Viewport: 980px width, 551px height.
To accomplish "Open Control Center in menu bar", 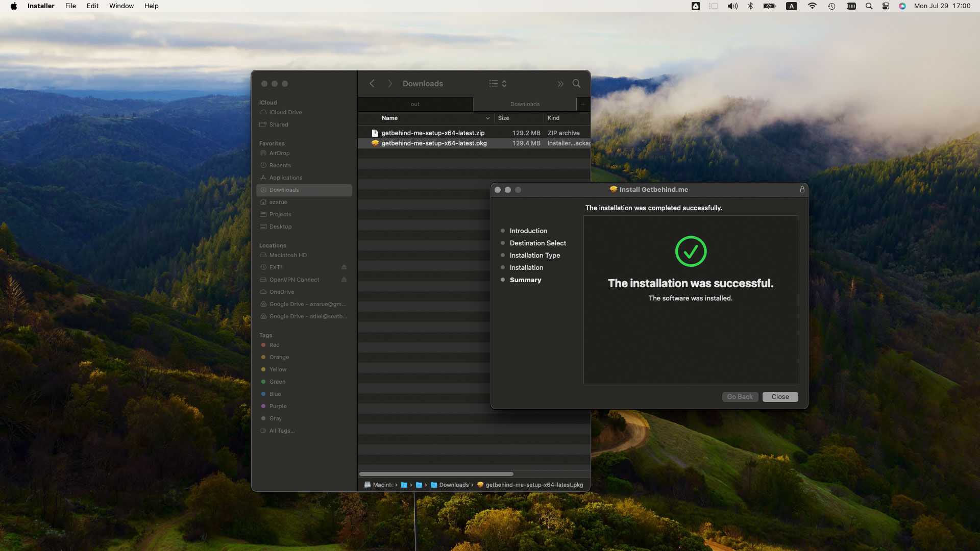I will (886, 6).
